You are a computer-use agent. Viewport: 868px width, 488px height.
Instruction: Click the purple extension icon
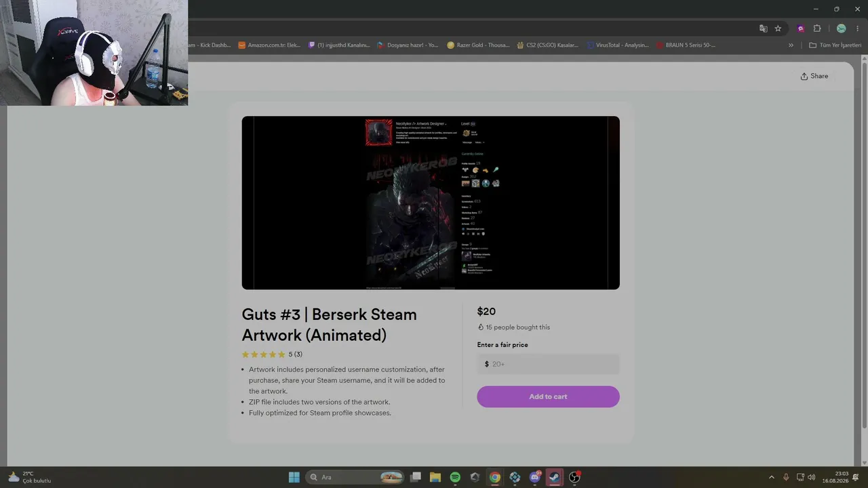tap(801, 28)
